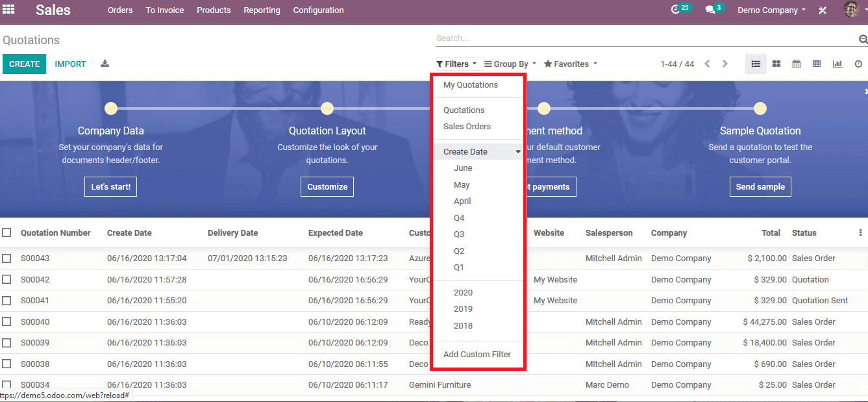Open the Demo Company switcher
The height and width of the screenshot is (402, 868).
coord(771,10)
